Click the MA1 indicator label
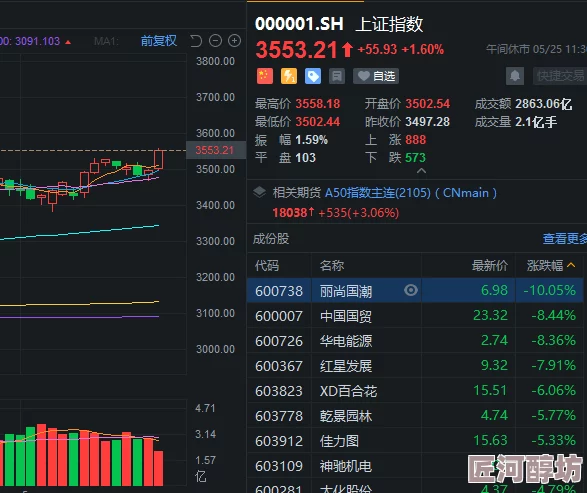This screenshot has height=493, width=587. tap(106, 41)
